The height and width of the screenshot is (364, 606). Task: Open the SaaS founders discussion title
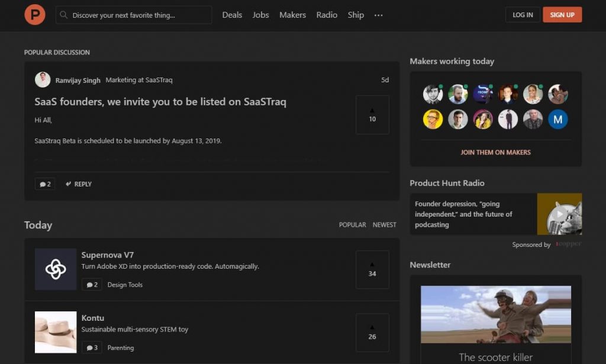[160, 102]
